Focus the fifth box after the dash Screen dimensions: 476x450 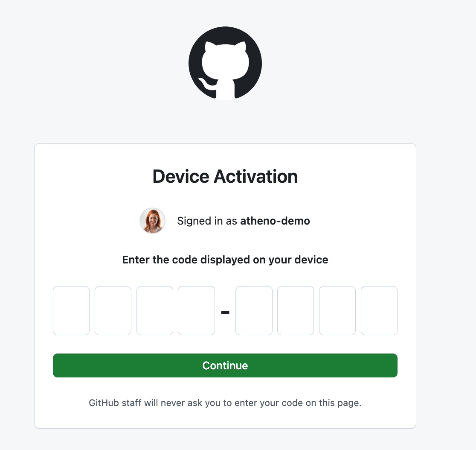254,310
